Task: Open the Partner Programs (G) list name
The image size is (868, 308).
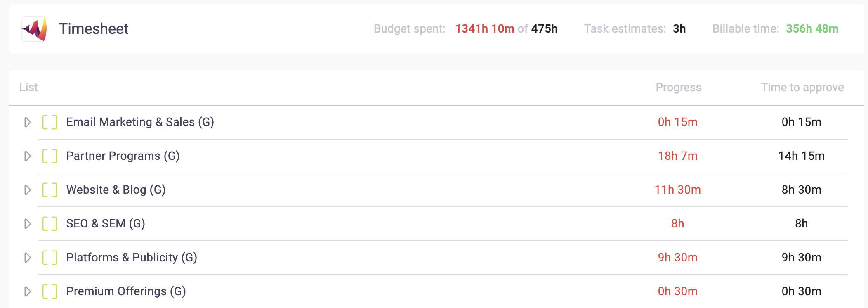Action: tap(123, 156)
